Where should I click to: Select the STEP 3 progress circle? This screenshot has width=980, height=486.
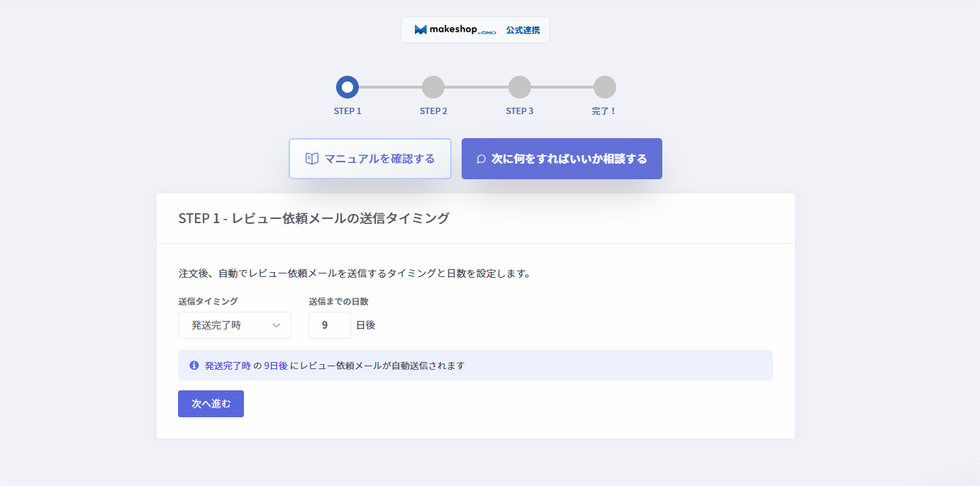(519, 87)
